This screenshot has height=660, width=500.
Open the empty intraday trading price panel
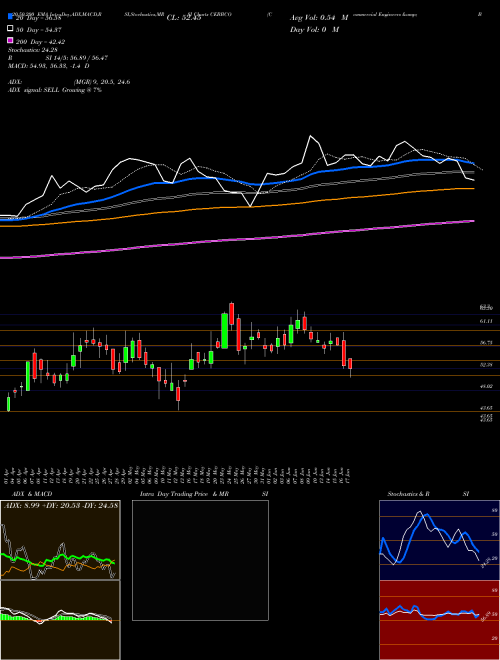200,560
